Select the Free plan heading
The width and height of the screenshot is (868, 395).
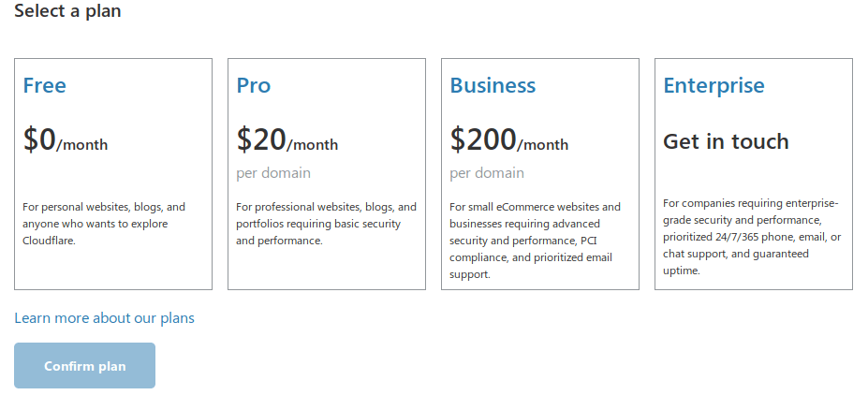[45, 86]
